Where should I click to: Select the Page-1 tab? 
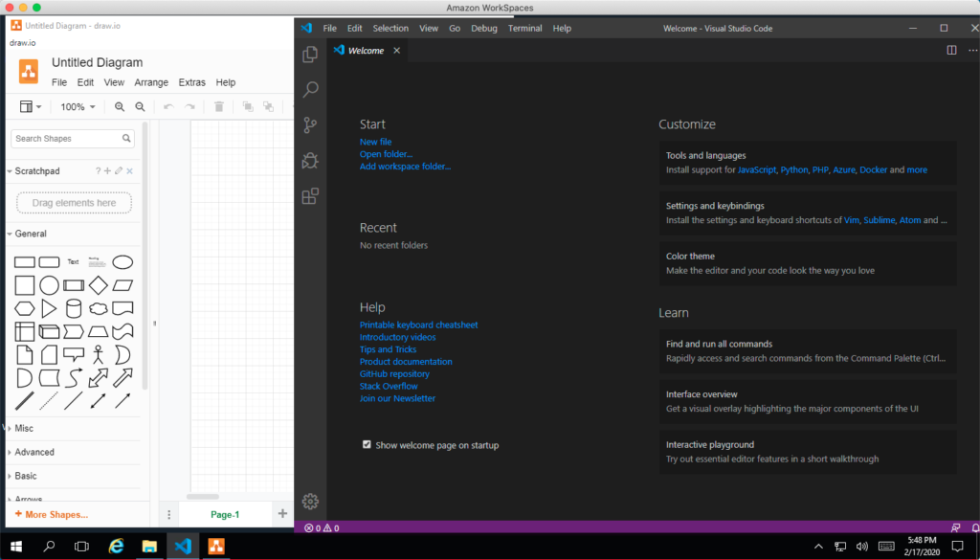(x=225, y=514)
